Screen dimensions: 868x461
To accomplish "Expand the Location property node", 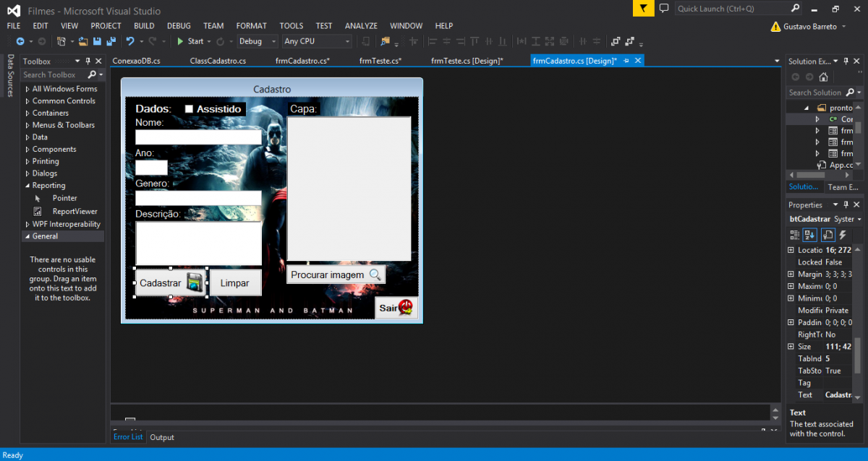I will tap(791, 250).
